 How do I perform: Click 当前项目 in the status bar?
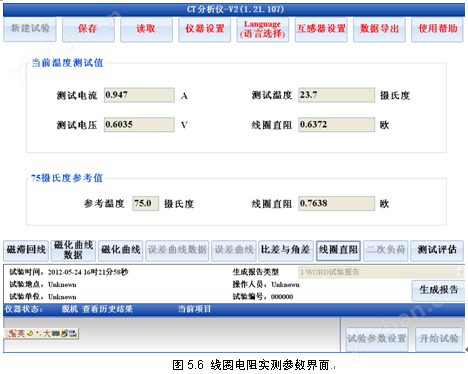coord(194,309)
